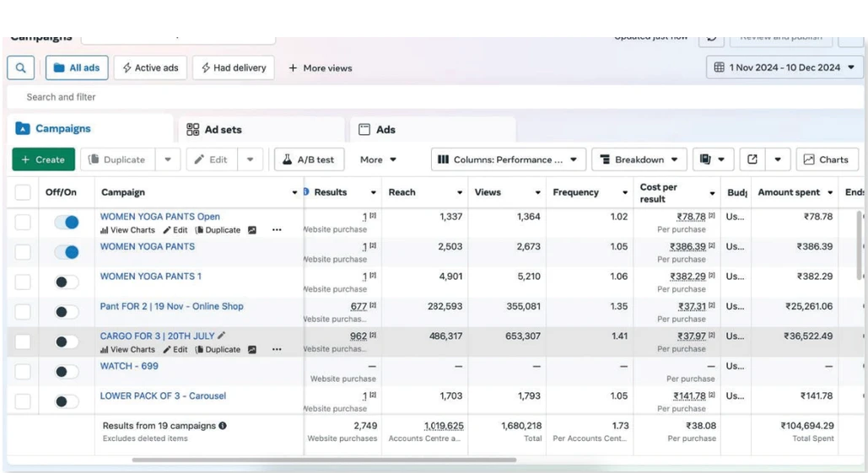Toggle on WOMEN YOGA PANTS 1 campaign
This screenshot has width=868, height=473.
coord(67,282)
